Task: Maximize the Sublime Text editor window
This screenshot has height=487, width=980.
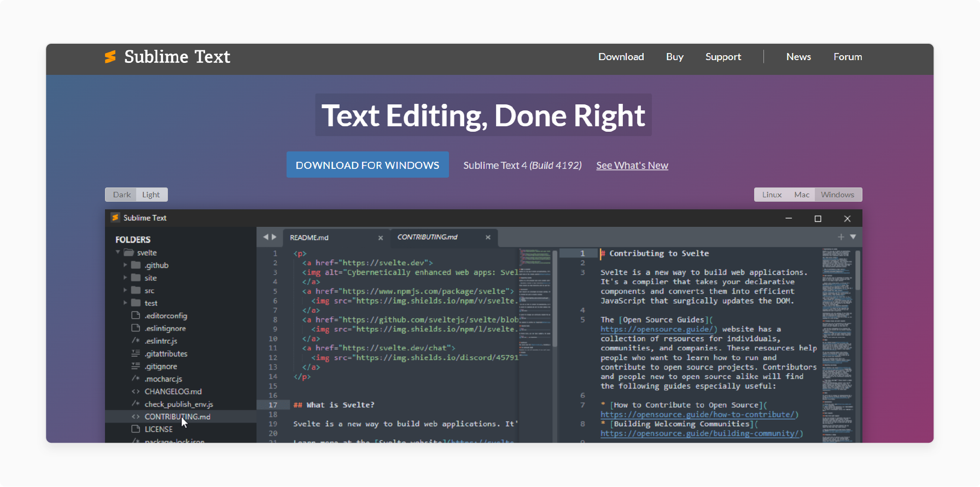Action: click(x=818, y=219)
